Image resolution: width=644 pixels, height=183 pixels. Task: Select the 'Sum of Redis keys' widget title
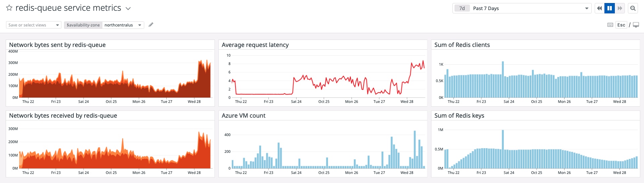click(x=459, y=116)
